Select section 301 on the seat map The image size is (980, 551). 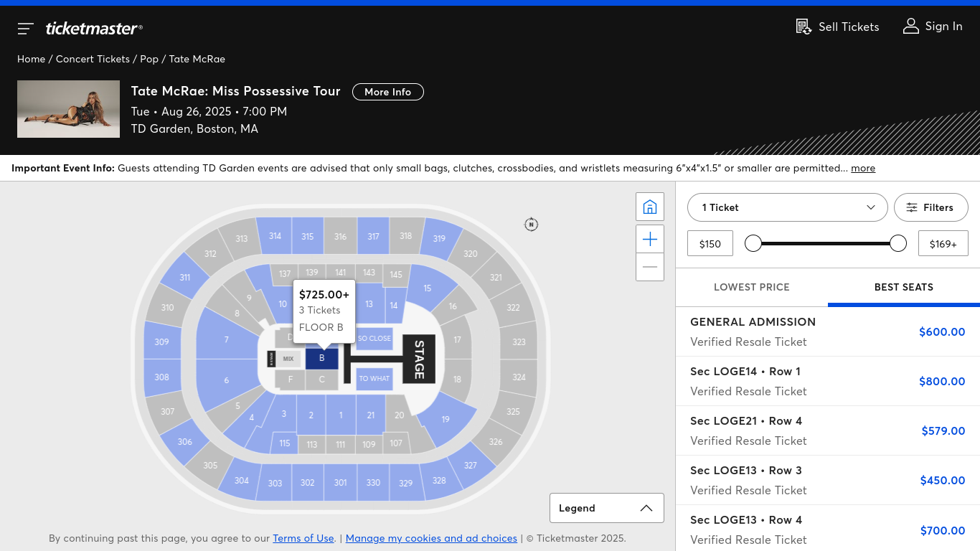click(341, 483)
